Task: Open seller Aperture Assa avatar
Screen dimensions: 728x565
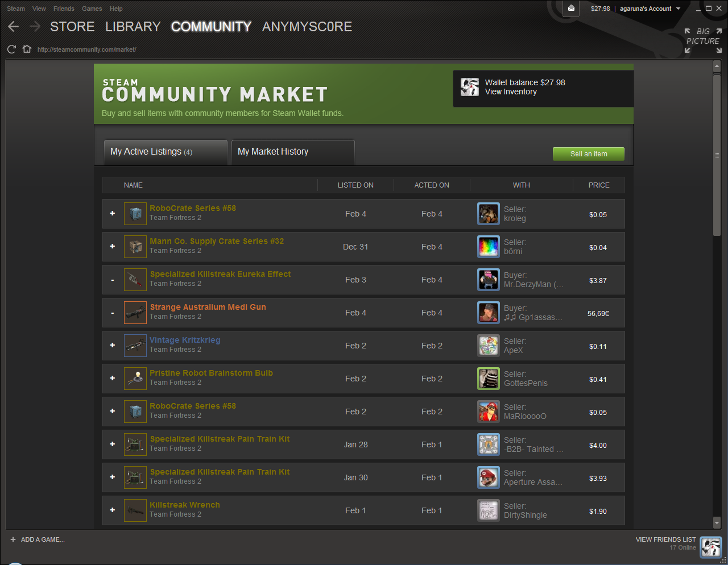Action: click(489, 477)
